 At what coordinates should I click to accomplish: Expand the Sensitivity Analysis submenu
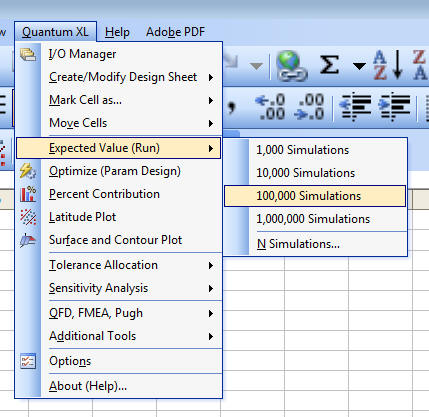pos(119,288)
